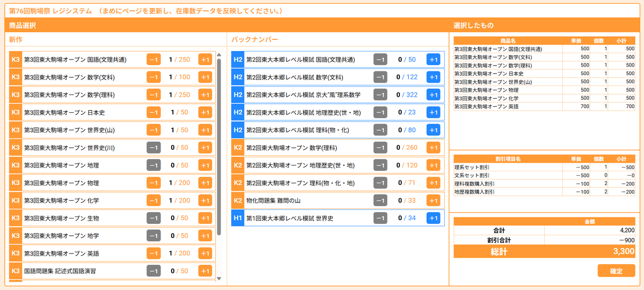The image size is (644, 290).
Task: Select the 地歴複数購入割引 discount row
Action: point(545,191)
